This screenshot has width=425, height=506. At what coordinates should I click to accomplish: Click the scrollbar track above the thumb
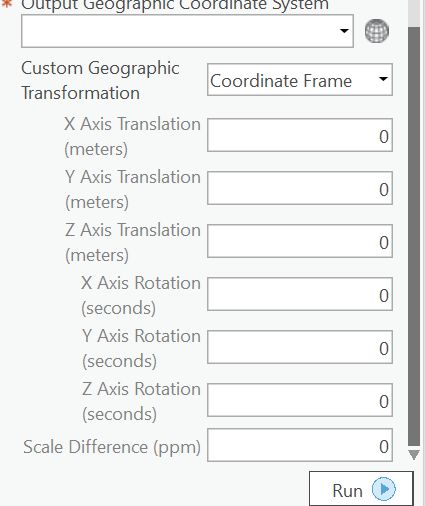(x=414, y=13)
